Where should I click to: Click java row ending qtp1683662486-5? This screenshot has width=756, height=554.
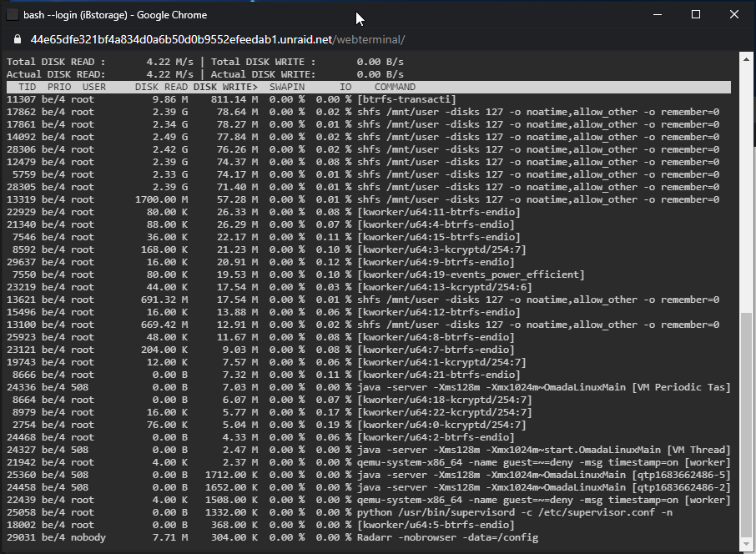pyautogui.click(x=368, y=476)
